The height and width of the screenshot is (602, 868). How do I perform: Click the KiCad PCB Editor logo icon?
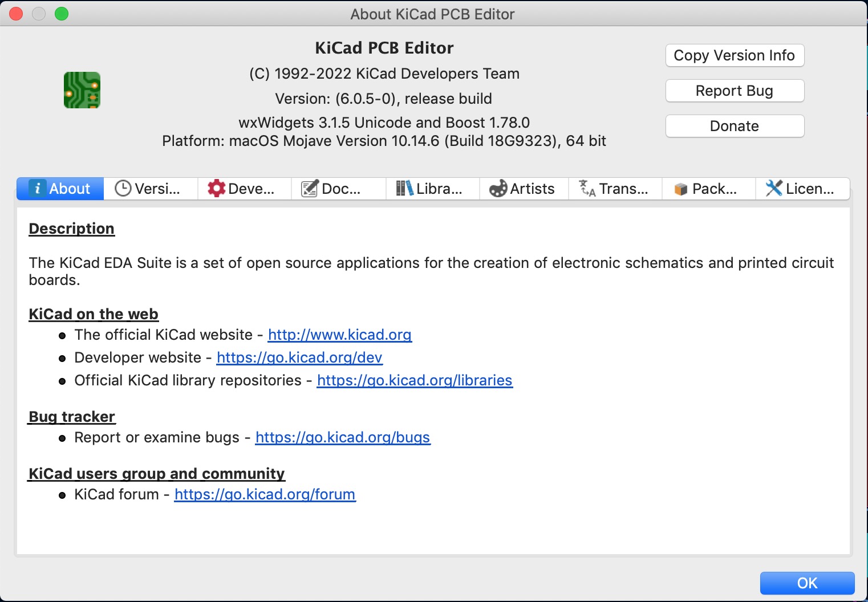(x=82, y=90)
